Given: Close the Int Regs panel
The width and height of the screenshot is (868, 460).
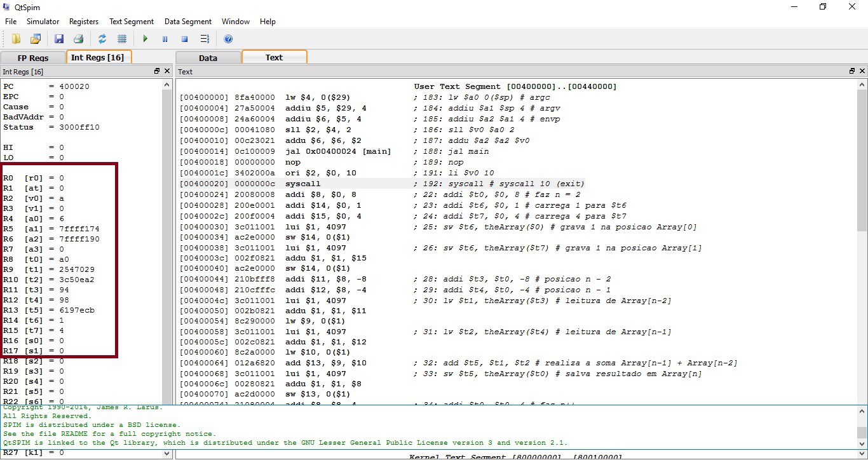Looking at the screenshot, I should point(167,71).
